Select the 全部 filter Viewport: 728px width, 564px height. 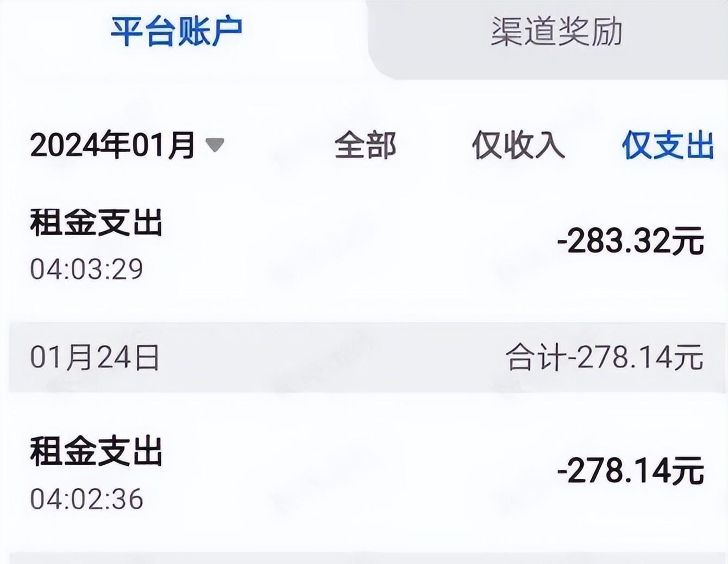pyautogui.click(x=365, y=145)
